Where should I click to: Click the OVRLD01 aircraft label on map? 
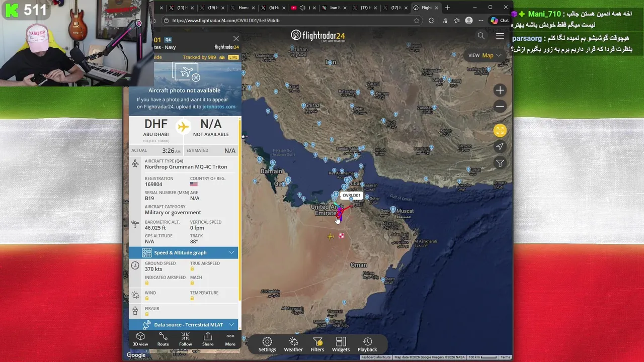pyautogui.click(x=351, y=196)
